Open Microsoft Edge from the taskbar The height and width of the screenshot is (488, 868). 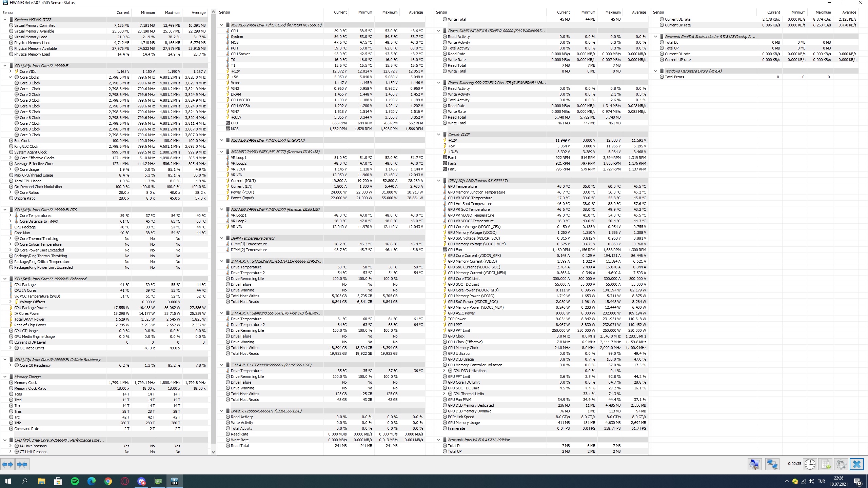(92, 481)
